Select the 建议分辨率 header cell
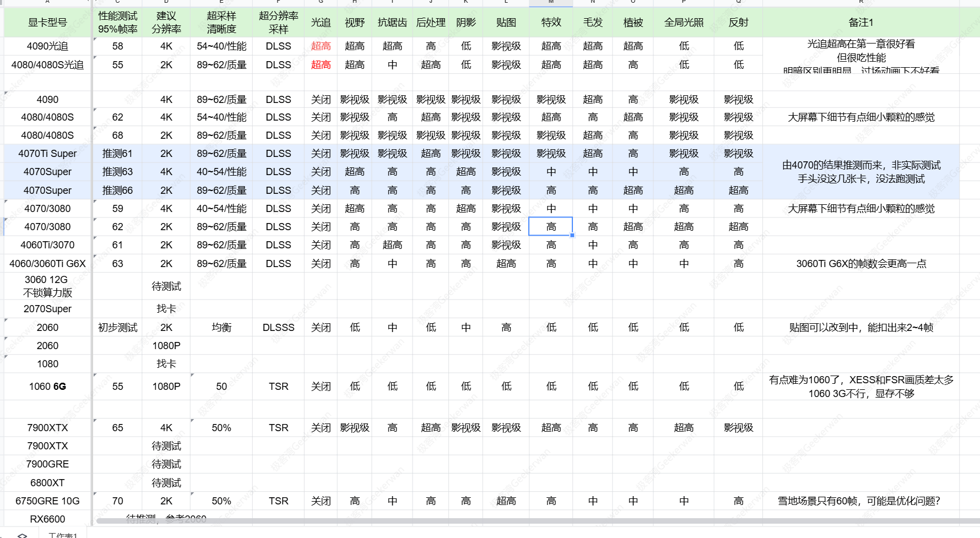 (x=166, y=22)
